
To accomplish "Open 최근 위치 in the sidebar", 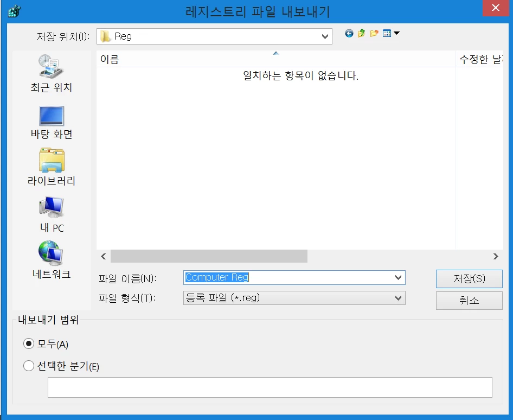I will click(52, 73).
